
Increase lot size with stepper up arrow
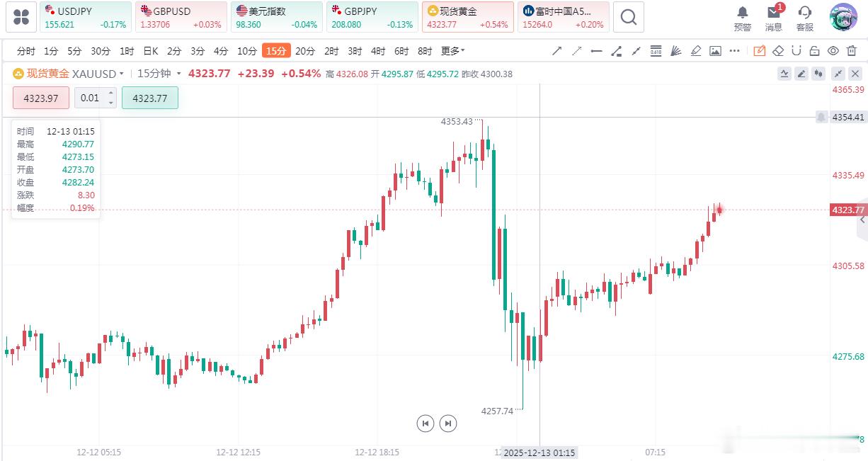tap(110, 93)
